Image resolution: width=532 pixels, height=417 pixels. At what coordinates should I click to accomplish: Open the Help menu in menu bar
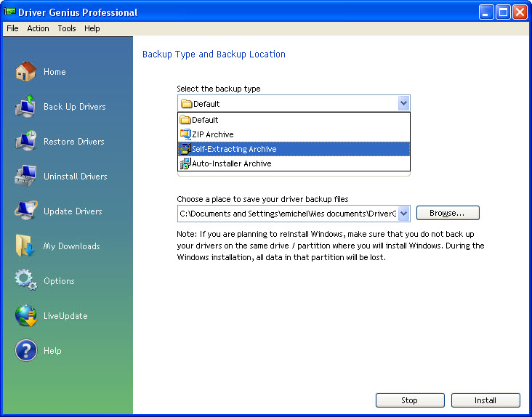(x=92, y=28)
